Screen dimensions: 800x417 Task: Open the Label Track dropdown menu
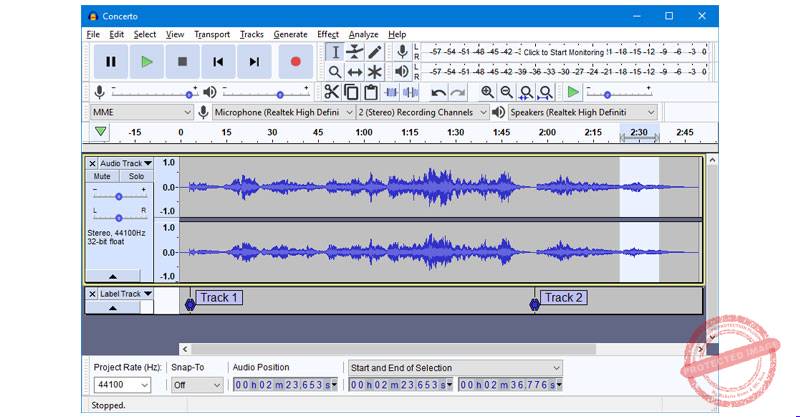pos(126,294)
